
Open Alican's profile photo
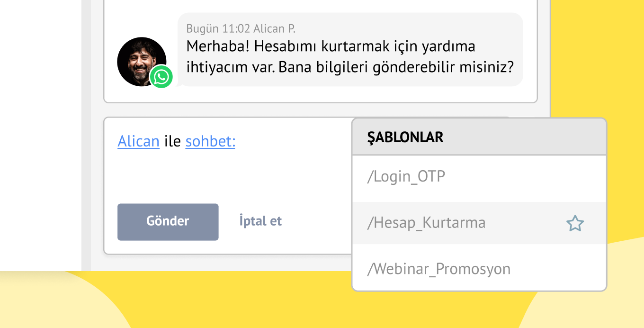pos(140,59)
